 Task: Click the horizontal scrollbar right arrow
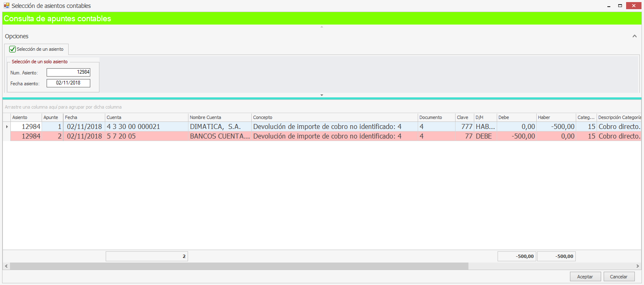(x=638, y=266)
